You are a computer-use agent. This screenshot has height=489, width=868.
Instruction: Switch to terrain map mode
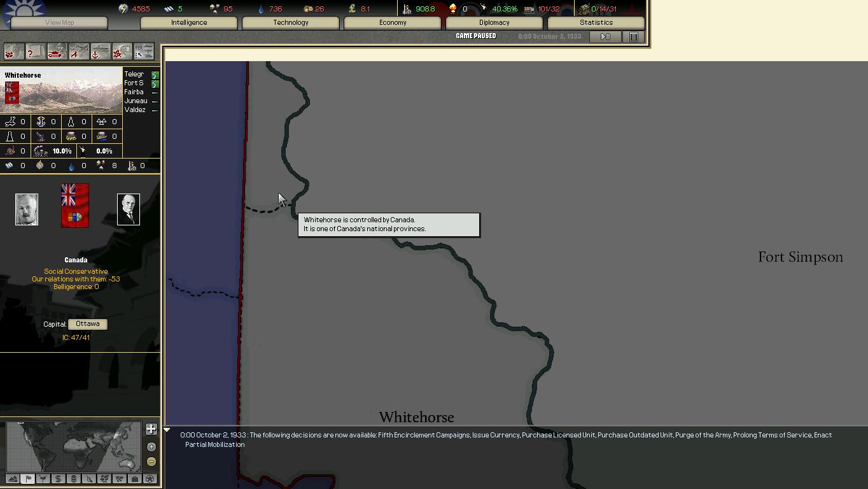pyautogui.click(x=12, y=479)
